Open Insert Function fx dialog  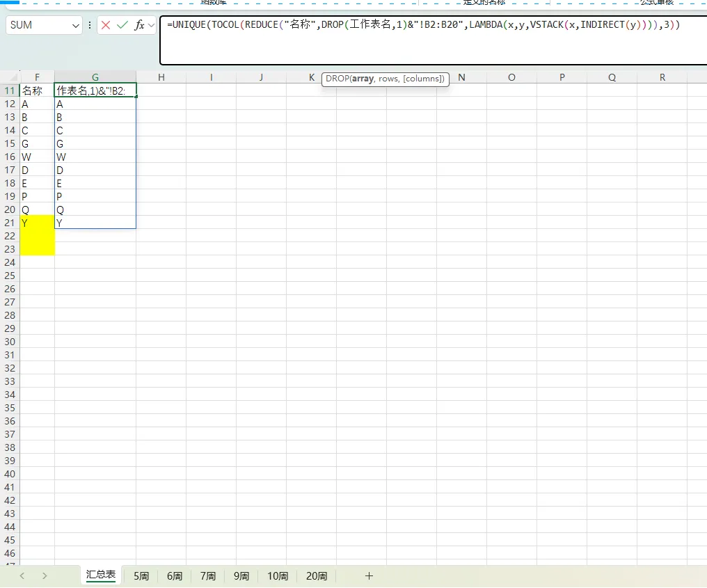[x=140, y=25]
